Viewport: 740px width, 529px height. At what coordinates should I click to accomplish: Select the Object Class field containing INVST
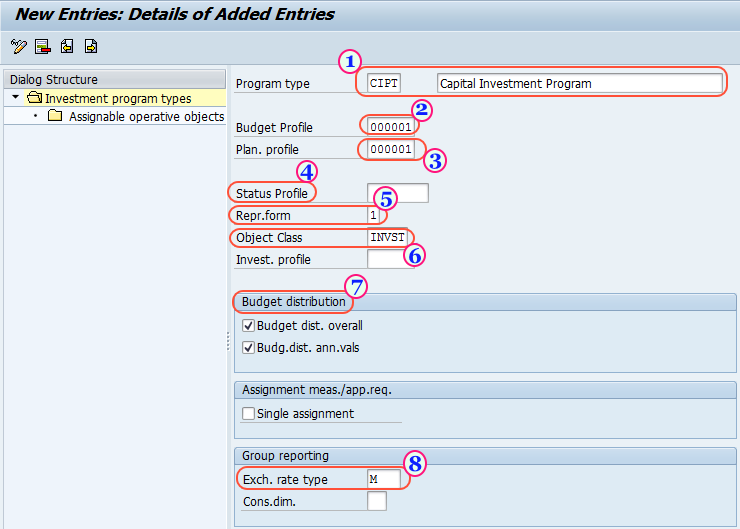(x=388, y=238)
